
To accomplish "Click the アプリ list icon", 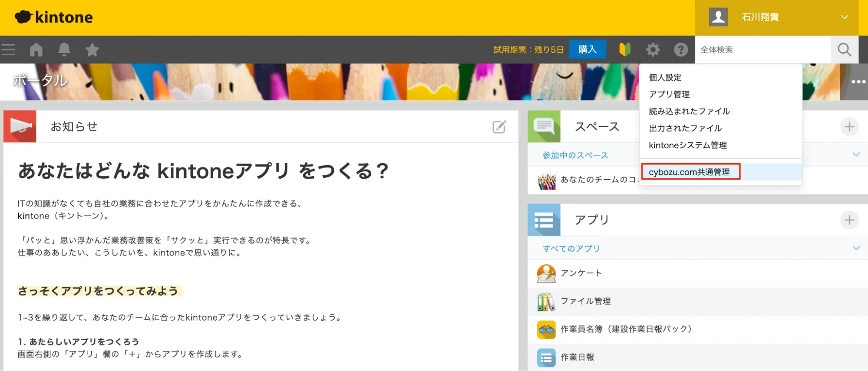I will tap(544, 220).
